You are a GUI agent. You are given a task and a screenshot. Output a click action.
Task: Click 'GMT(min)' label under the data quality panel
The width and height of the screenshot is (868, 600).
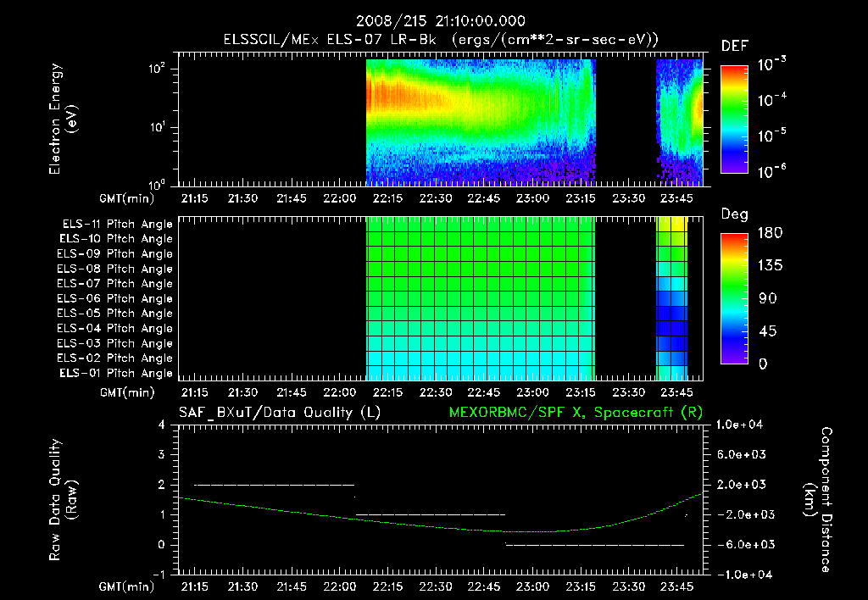click(x=127, y=586)
